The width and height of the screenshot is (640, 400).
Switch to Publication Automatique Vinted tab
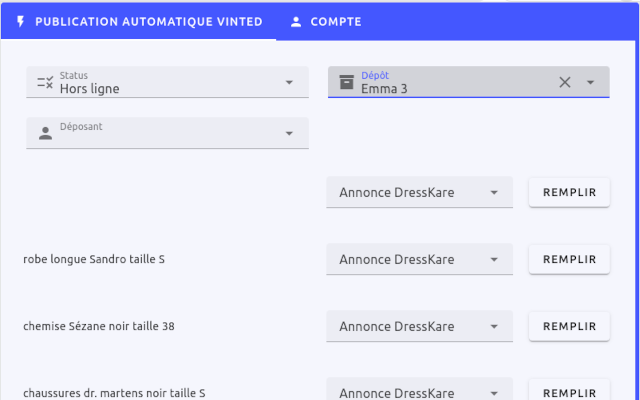click(x=138, y=21)
